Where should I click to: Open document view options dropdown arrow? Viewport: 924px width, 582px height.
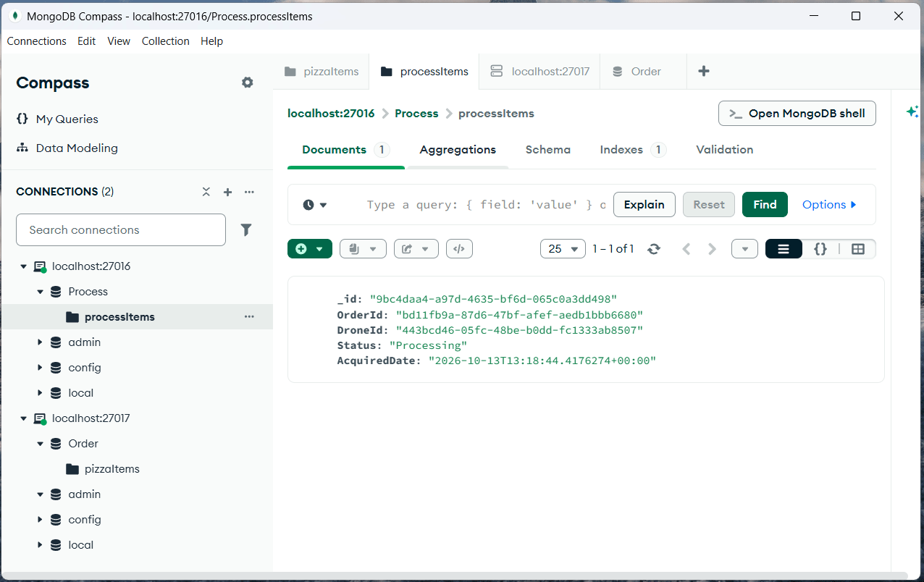744,249
